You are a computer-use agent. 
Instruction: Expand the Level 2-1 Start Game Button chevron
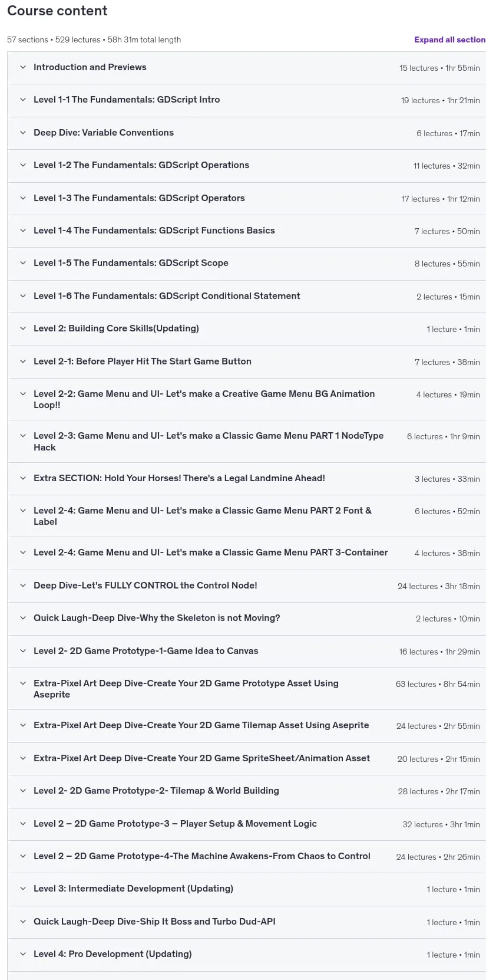[x=23, y=361]
